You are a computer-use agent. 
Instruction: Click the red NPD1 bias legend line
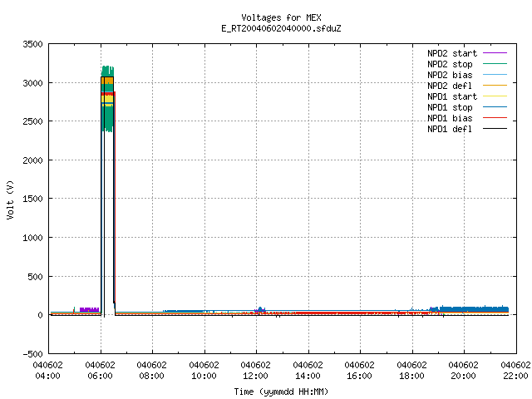pyautogui.click(x=495, y=118)
